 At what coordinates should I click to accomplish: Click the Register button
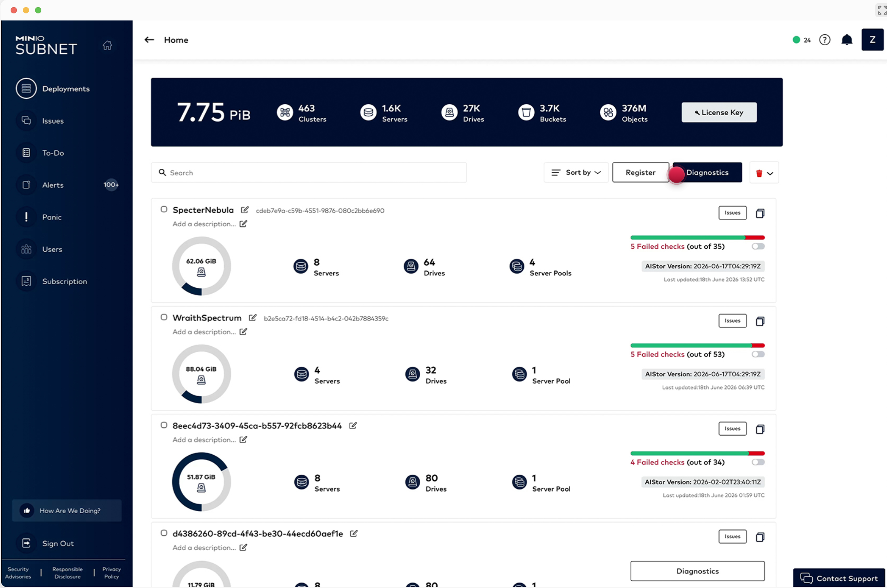tap(640, 172)
